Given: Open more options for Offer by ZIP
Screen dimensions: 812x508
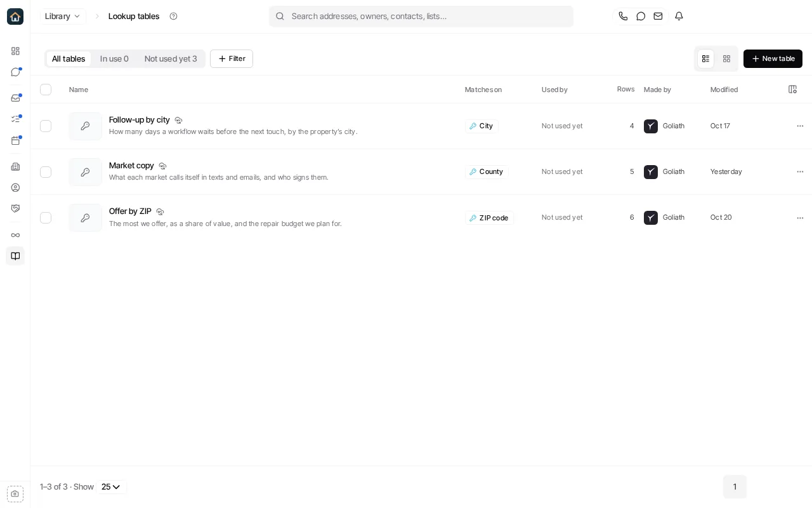Looking at the screenshot, I should (x=800, y=218).
